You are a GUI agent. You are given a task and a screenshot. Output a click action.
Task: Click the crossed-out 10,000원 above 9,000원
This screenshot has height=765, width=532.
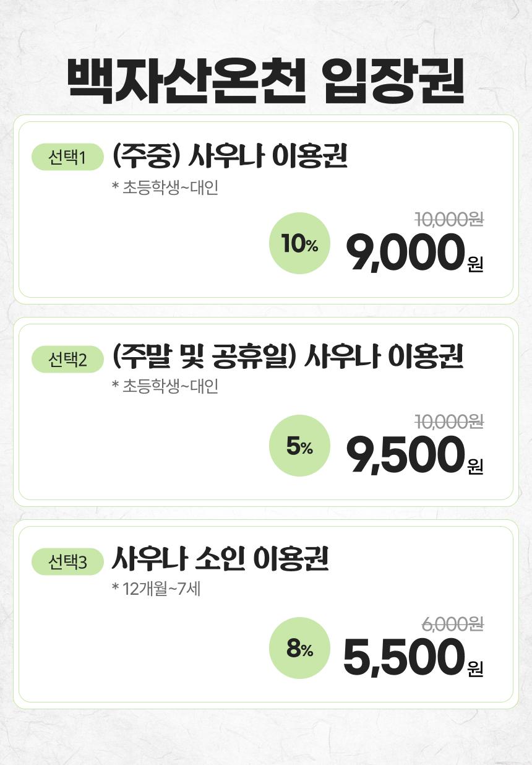click(x=448, y=219)
